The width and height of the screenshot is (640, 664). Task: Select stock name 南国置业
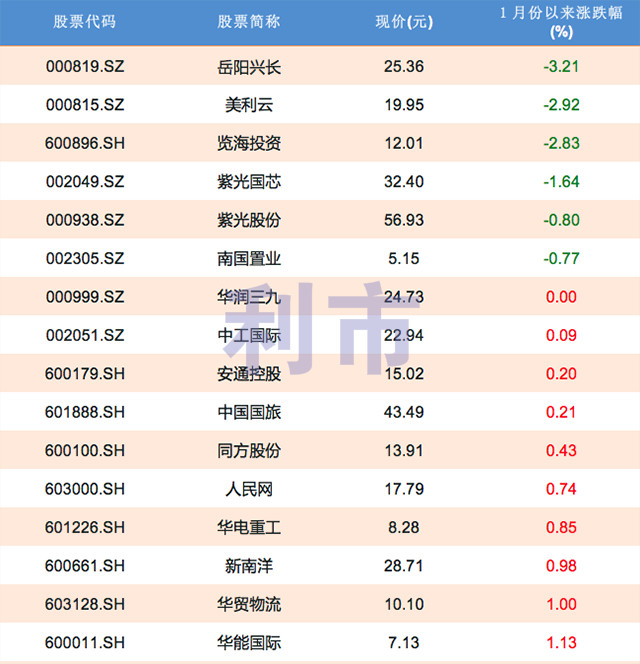pos(249,259)
